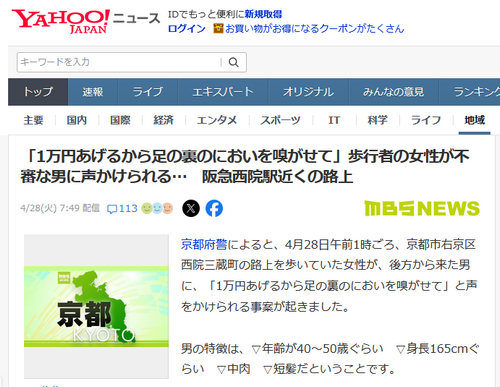Image resolution: width=500 pixels, height=387 pixels.
Task: Open お買い物がお得になるクーポン link
Action: pos(314,29)
